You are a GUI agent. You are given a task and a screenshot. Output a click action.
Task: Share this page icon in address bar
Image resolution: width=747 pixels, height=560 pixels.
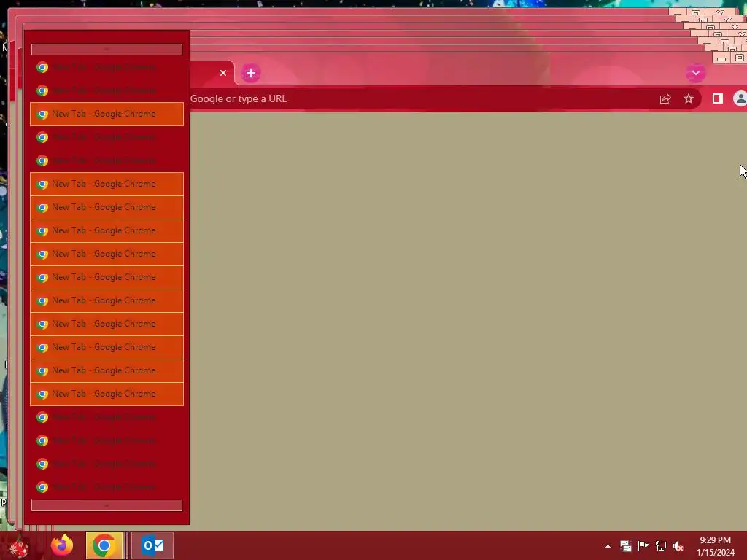[x=665, y=98]
